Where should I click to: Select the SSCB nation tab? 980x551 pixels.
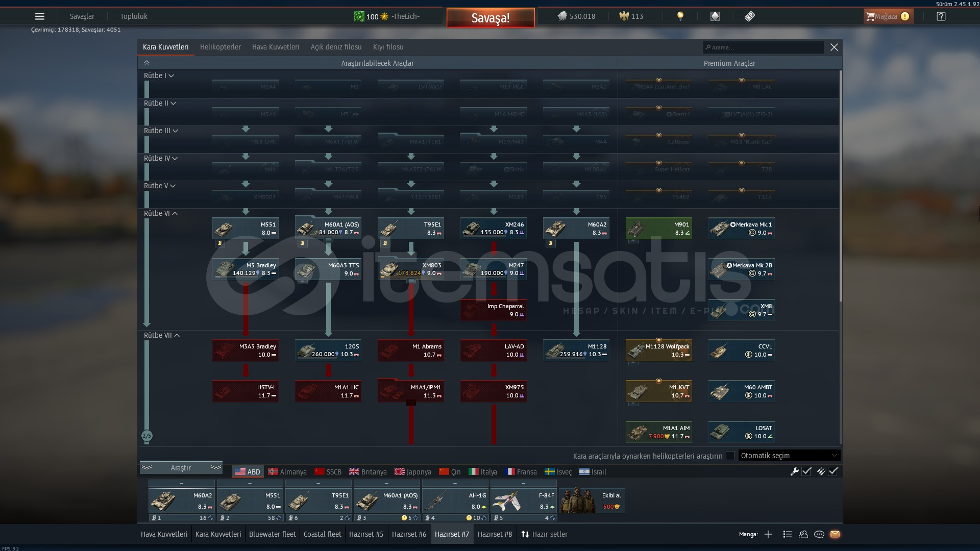click(x=328, y=472)
